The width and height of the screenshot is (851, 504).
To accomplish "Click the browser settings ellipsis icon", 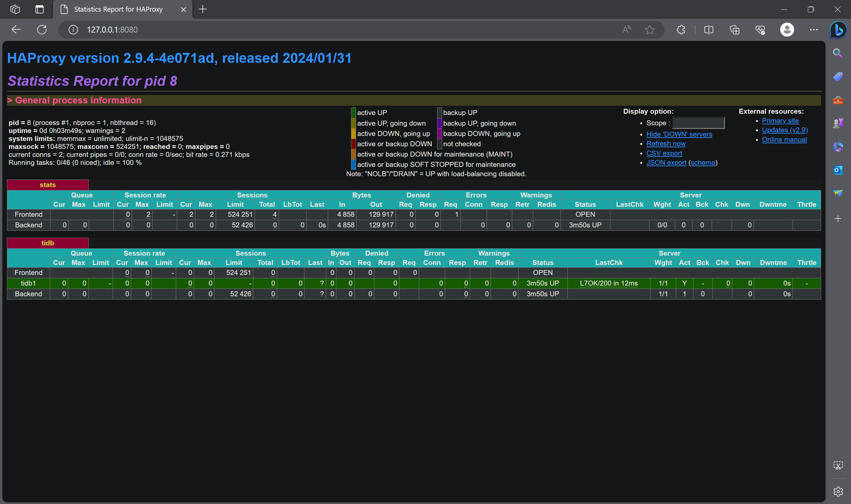I will coord(814,29).
